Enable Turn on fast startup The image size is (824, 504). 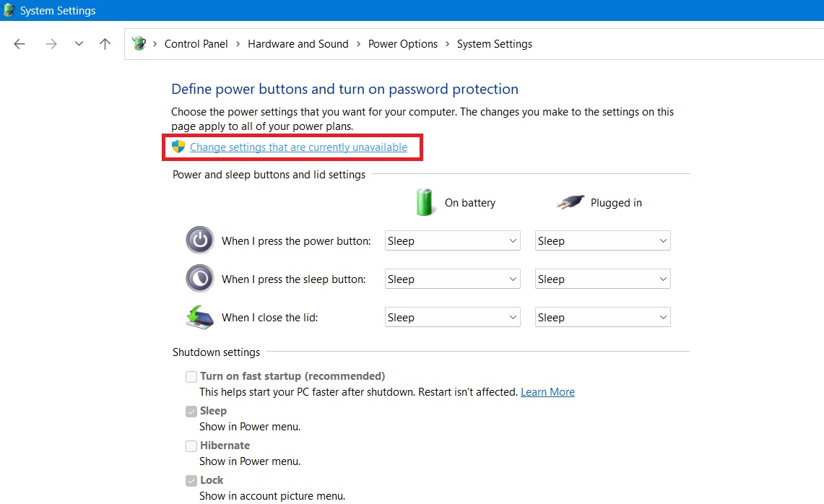[191, 376]
